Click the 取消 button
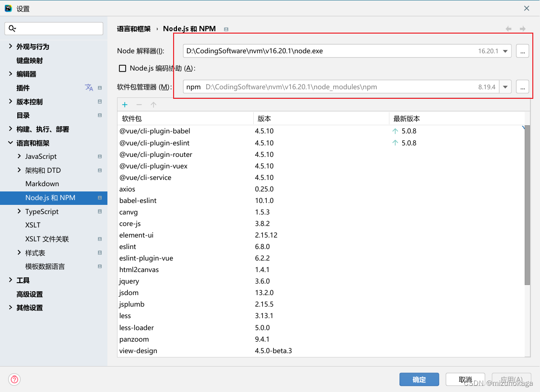This screenshot has width=540, height=392. pyautogui.click(x=465, y=380)
